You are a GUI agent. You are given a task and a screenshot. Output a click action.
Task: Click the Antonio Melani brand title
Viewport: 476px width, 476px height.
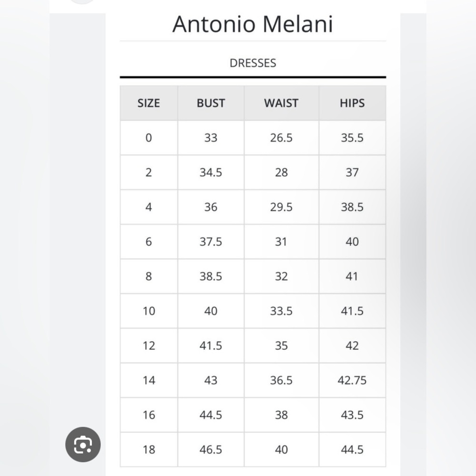coord(253,24)
